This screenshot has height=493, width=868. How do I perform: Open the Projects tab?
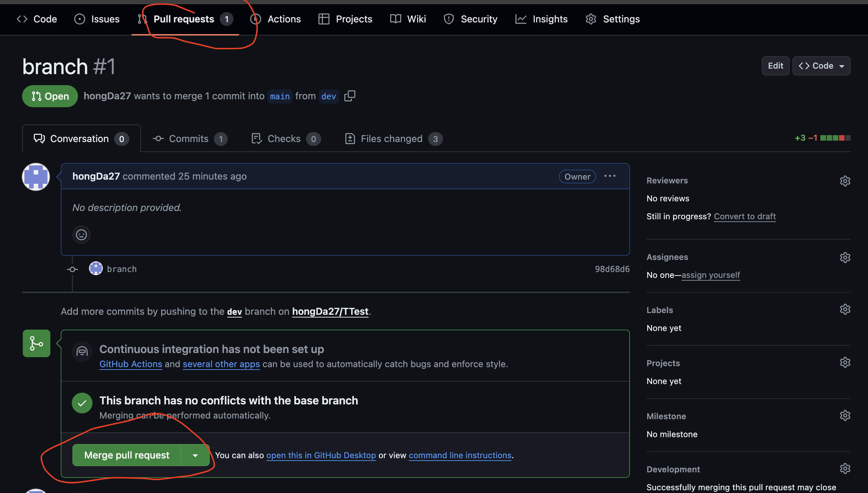[x=345, y=19]
